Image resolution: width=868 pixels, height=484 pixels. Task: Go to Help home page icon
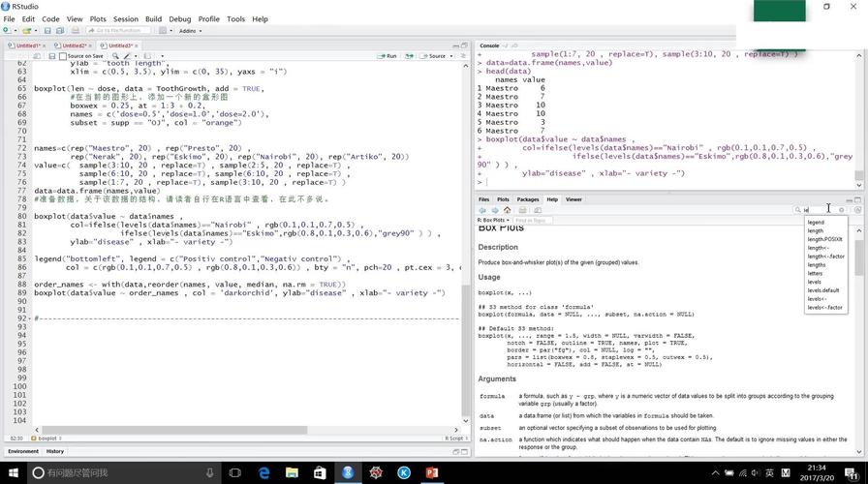tap(507, 210)
